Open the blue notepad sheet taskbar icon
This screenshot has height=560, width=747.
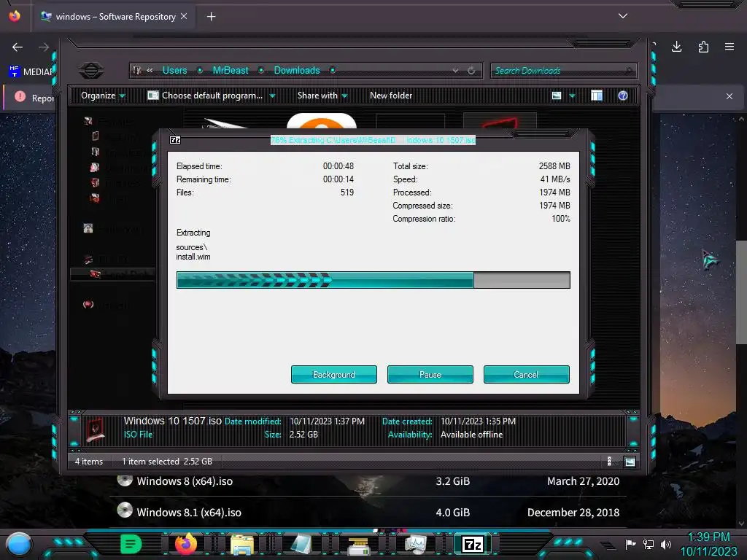(301, 545)
